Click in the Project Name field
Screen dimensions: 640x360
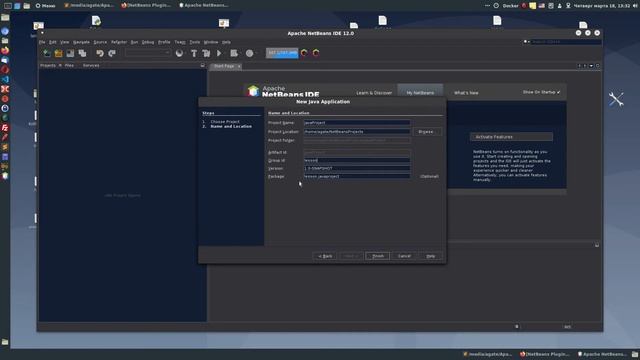click(x=357, y=122)
